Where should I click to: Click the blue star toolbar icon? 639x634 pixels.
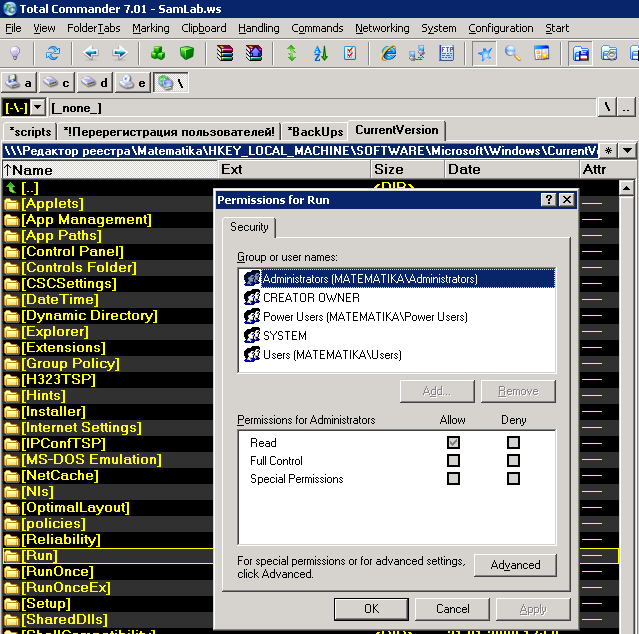[485, 53]
